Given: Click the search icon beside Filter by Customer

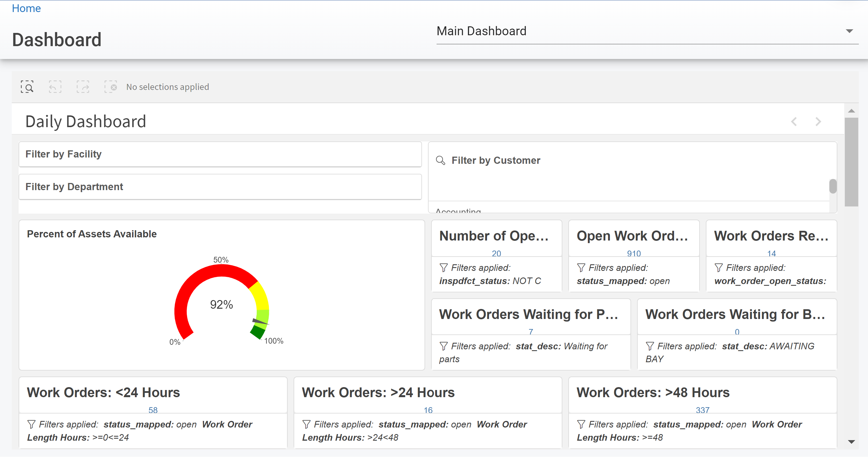Looking at the screenshot, I should tap(440, 160).
